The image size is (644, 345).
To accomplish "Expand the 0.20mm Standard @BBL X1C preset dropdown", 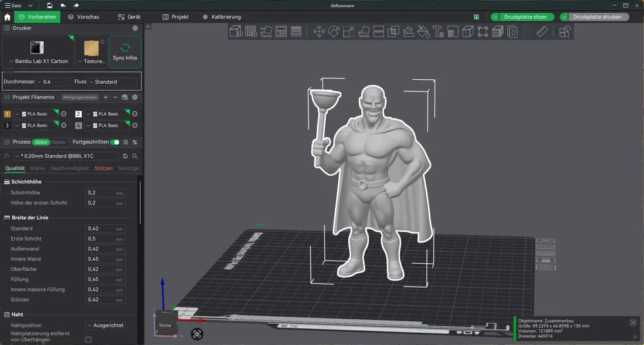I will [66, 156].
